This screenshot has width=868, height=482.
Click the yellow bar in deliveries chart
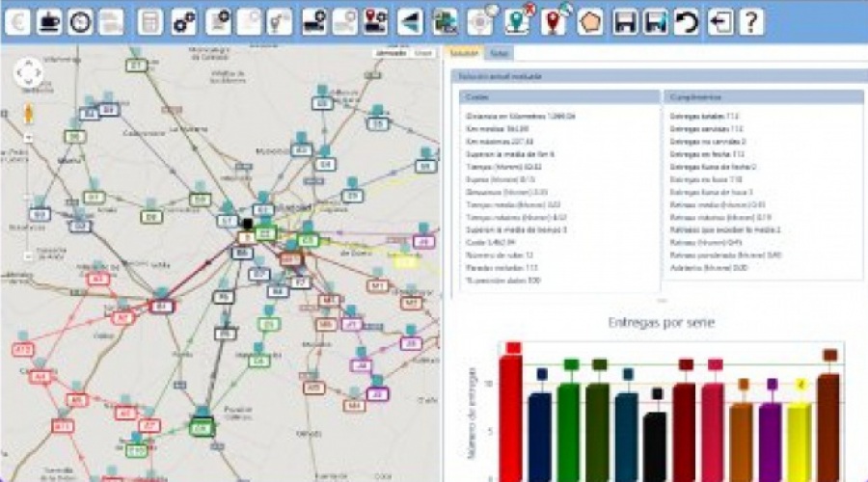tap(800, 442)
